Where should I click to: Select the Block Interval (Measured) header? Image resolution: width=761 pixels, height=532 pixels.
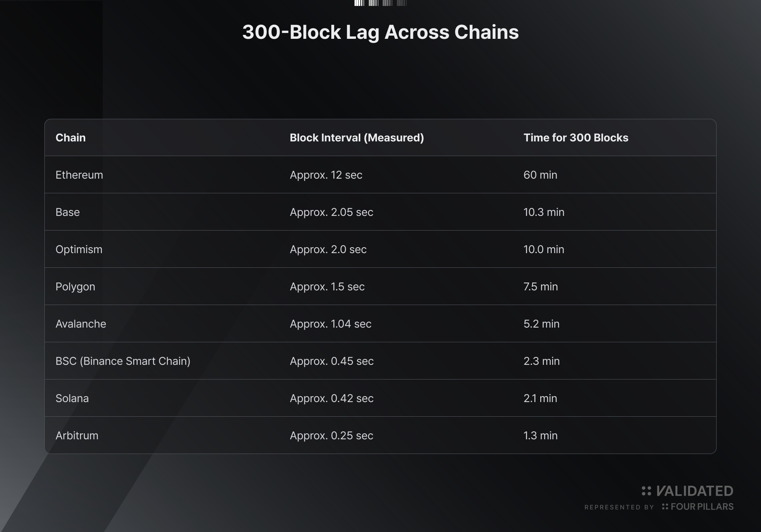(357, 137)
